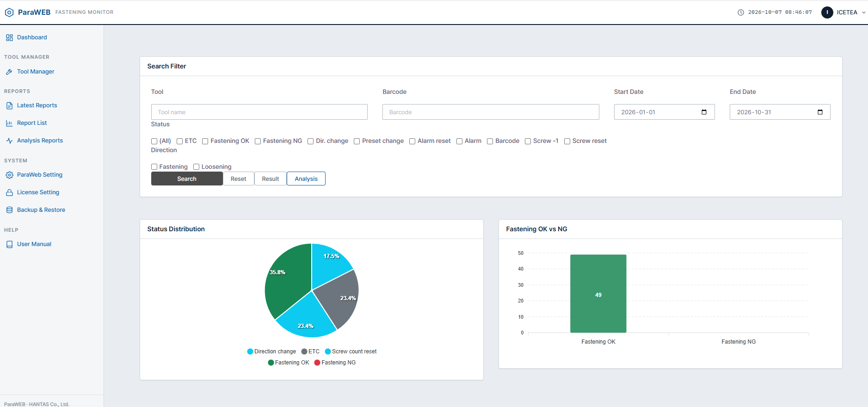Screen dimensions: 868x407
Task: Click the Reset button
Action: (x=239, y=179)
